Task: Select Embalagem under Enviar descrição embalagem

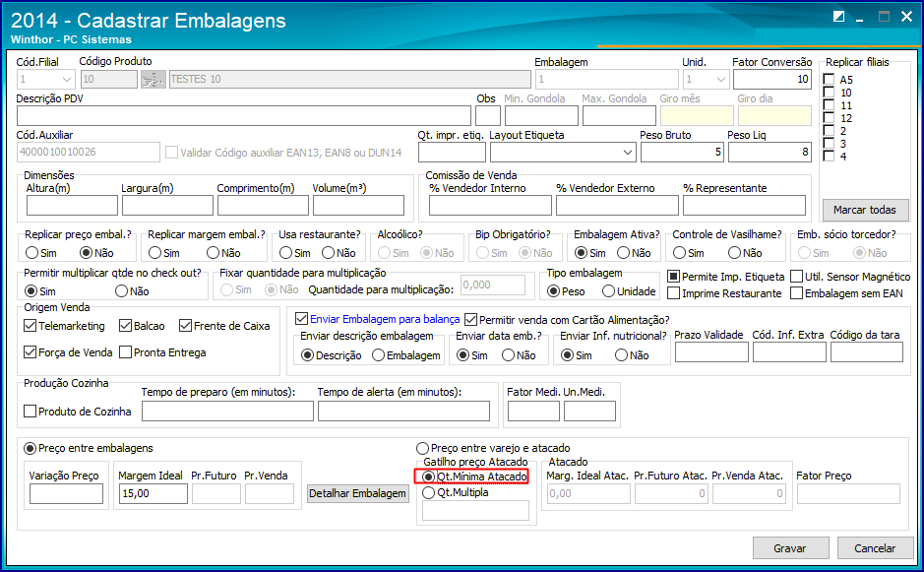Action: click(378, 355)
